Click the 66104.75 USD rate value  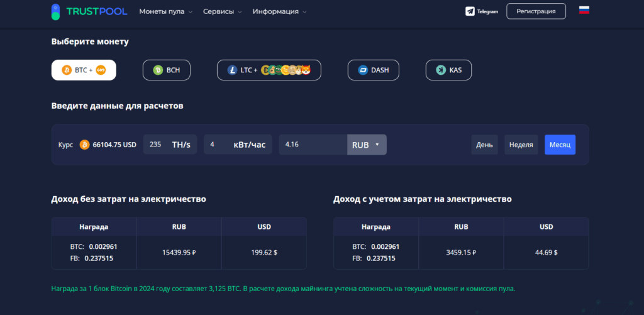[114, 145]
